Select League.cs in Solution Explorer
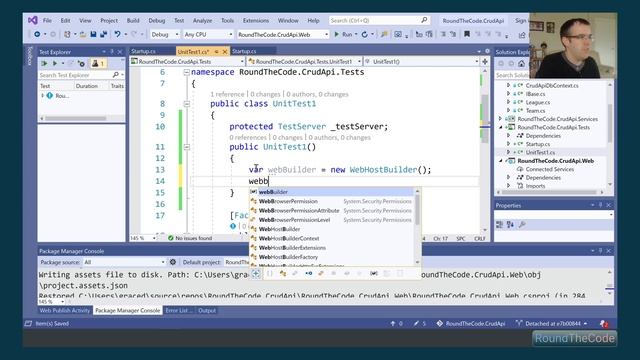Screen dimensions: 640x360 click(538, 102)
